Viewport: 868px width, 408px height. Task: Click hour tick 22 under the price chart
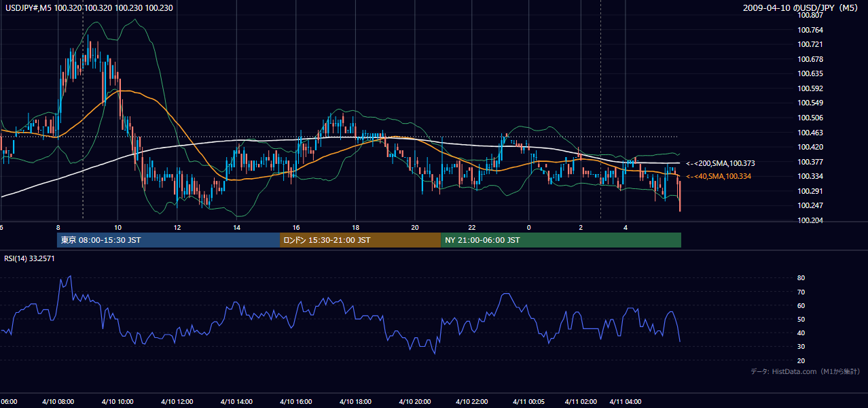[473, 227]
